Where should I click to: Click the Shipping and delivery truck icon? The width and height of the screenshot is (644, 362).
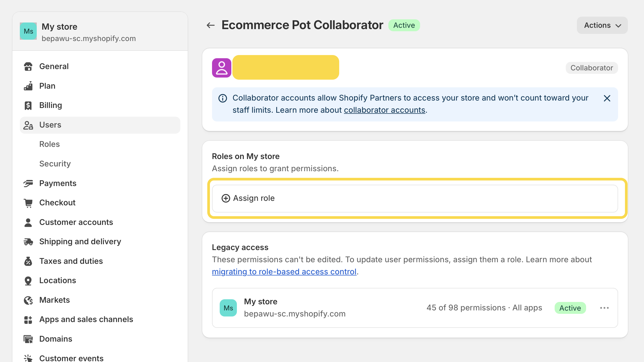28,242
